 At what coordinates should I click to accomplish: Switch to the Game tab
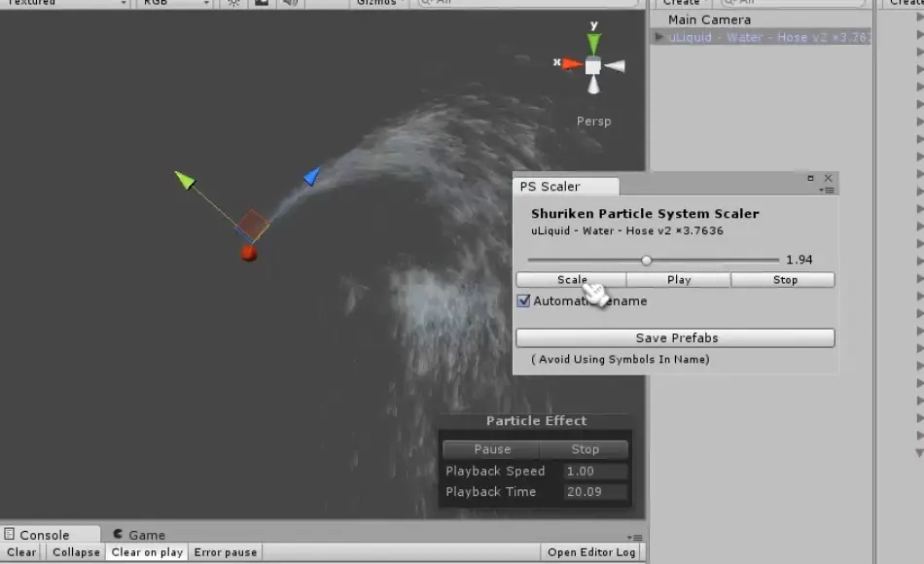139,535
